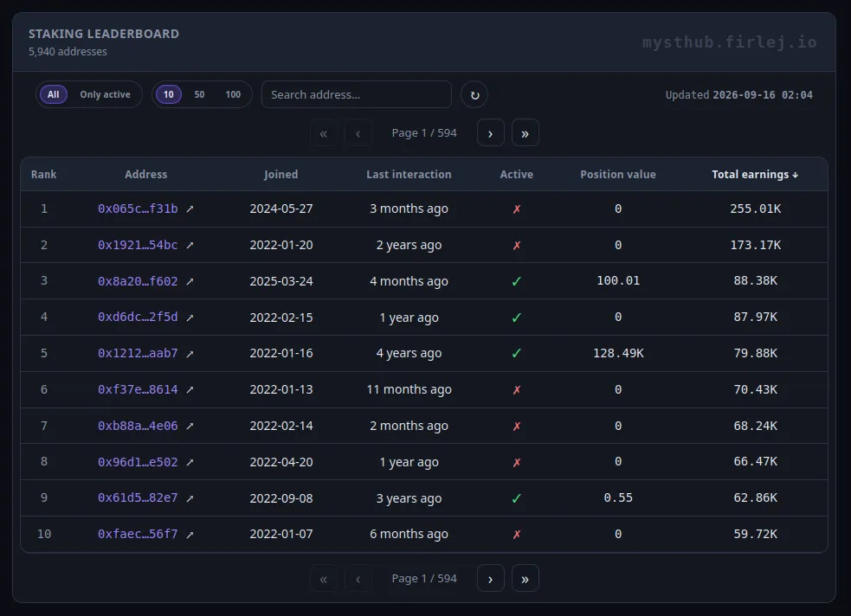Viewport: 851px width, 616px height.
Task: Show 10 rows per page
Action: point(169,94)
